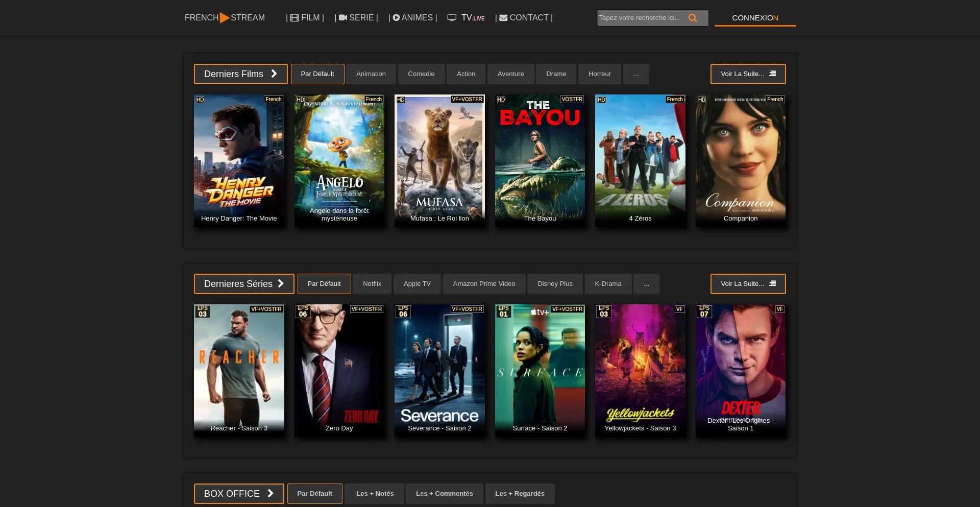Open the ANIMES menu
Screen dimensions: 980x507
tap(413, 18)
